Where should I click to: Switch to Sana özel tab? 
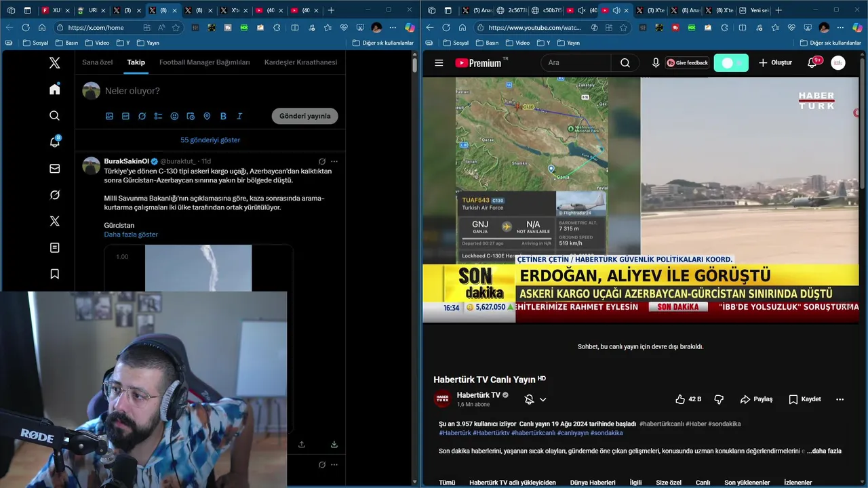[98, 62]
